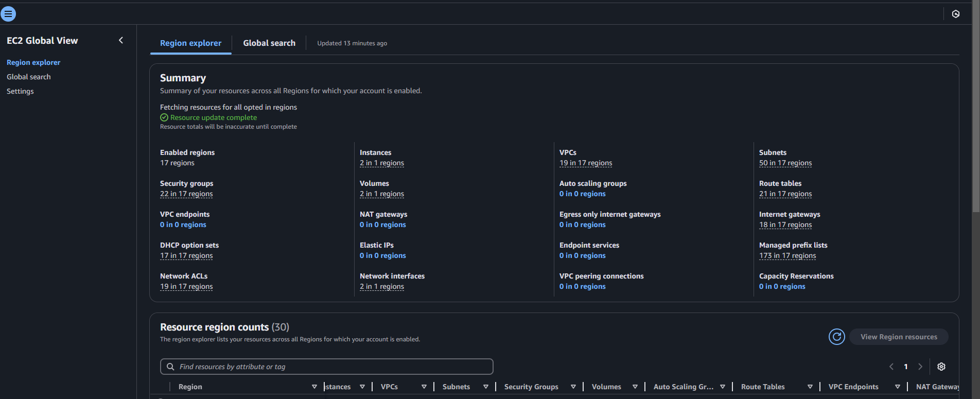The width and height of the screenshot is (980, 399).
Task: Open Auto scaling groups '0 in 0 regions'
Action: click(583, 194)
